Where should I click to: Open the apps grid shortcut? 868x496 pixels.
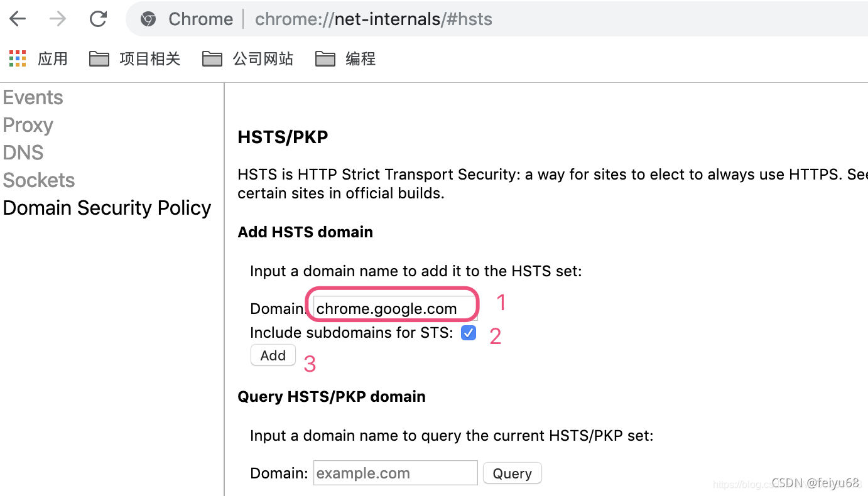(x=18, y=58)
